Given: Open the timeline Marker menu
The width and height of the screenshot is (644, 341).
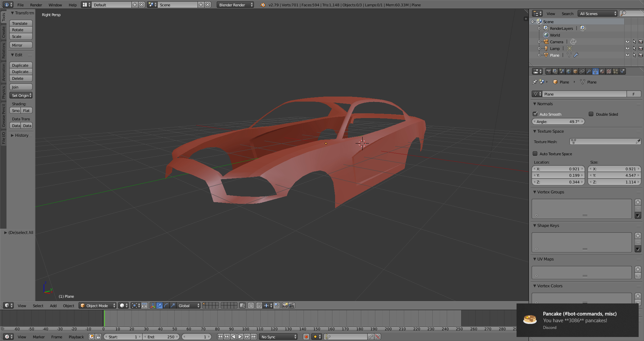Looking at the screenshot, I should 39,337.
